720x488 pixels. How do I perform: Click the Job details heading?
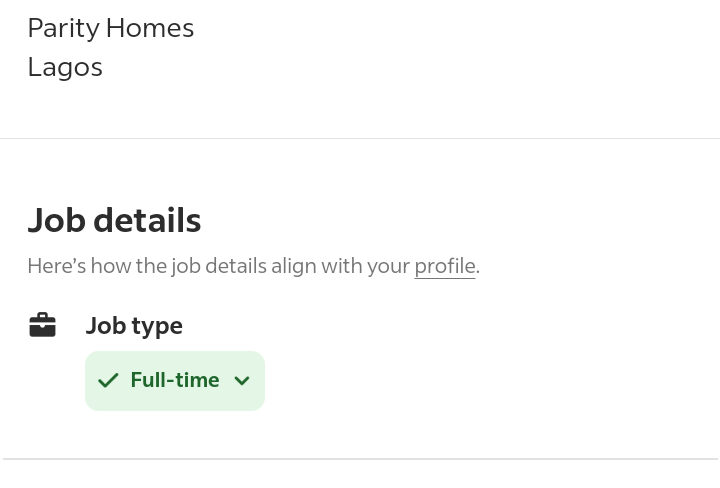click(x=114, y=220)
